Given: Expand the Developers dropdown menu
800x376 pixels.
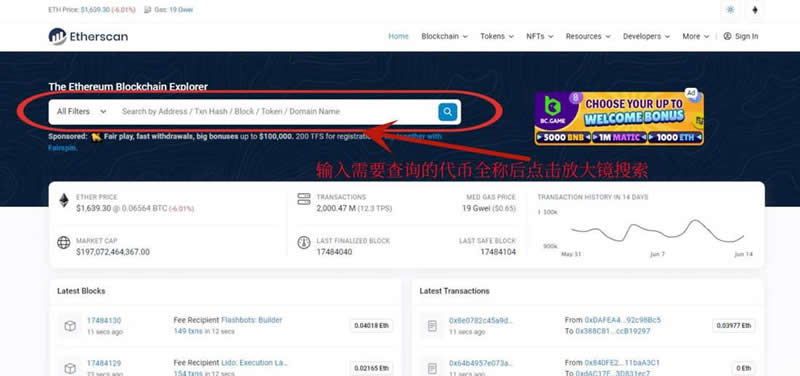Looking at the screenshot, I should [x=646, y=36].
